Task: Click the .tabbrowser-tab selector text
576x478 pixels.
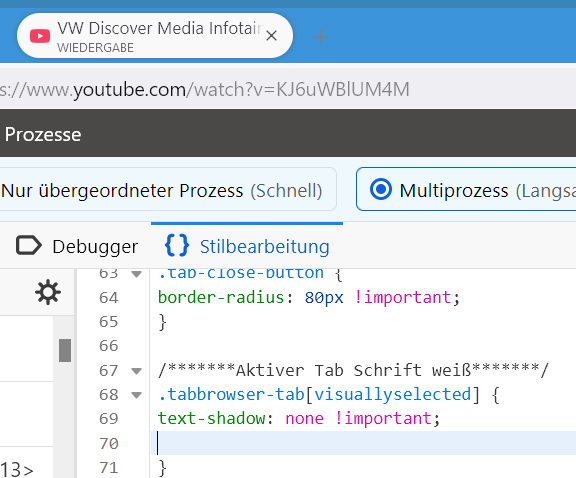Action: [x=231, y=395]
